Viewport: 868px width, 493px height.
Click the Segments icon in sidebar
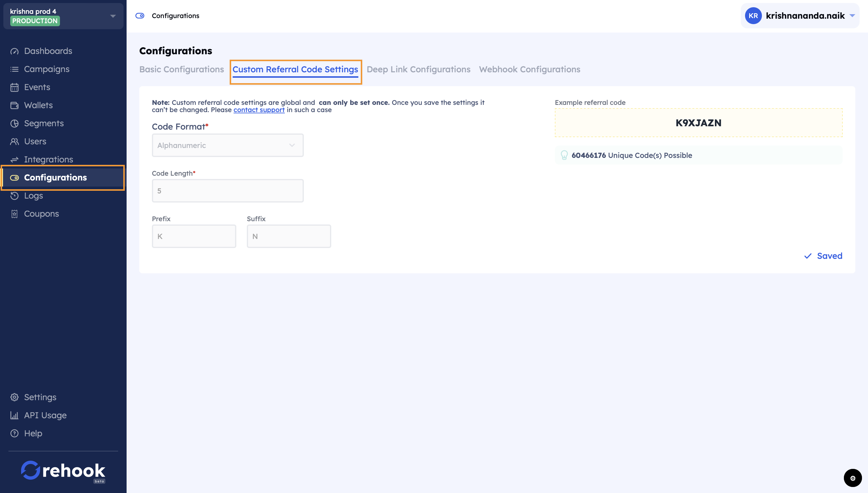click(15, 123)
